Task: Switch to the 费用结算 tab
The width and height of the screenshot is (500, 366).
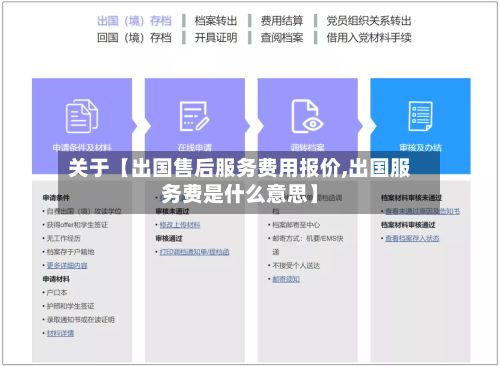Action: 282,21
